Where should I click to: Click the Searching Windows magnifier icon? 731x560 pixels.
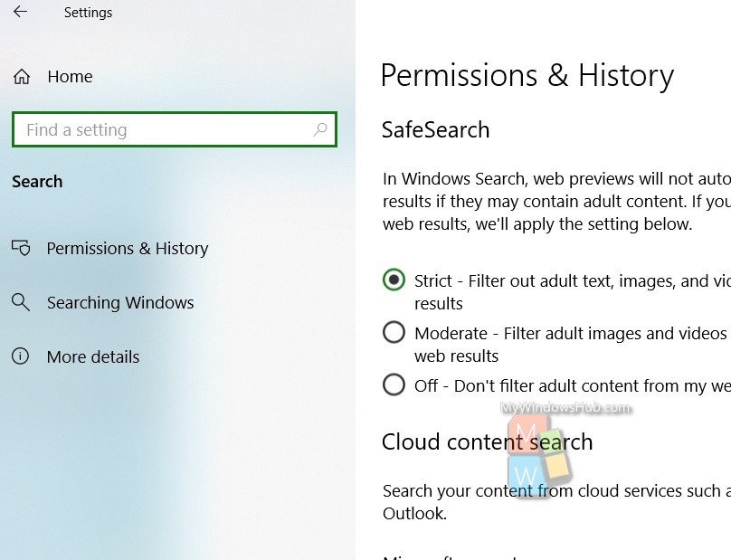coord(21,302)
